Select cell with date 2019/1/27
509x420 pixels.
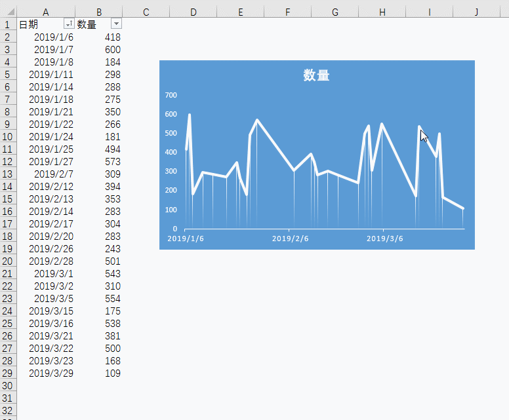[x=46, y=162]
